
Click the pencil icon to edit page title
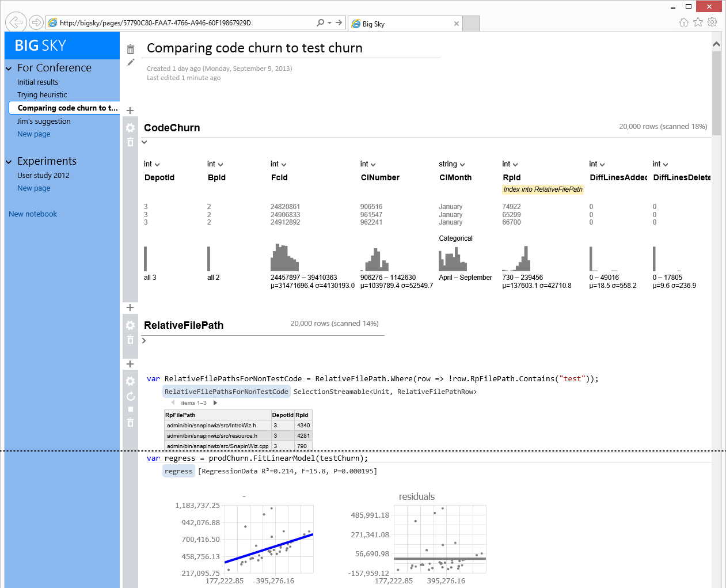point(131,62)
